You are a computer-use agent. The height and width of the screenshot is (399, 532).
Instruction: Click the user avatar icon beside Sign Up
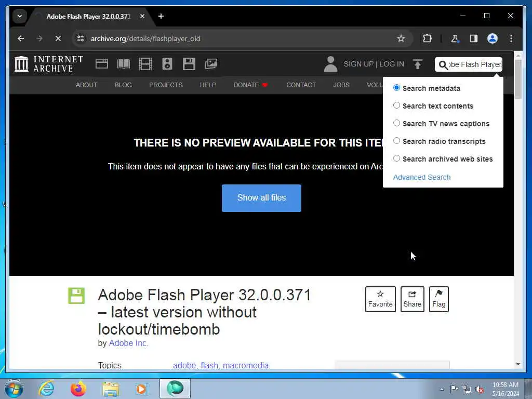330,64
